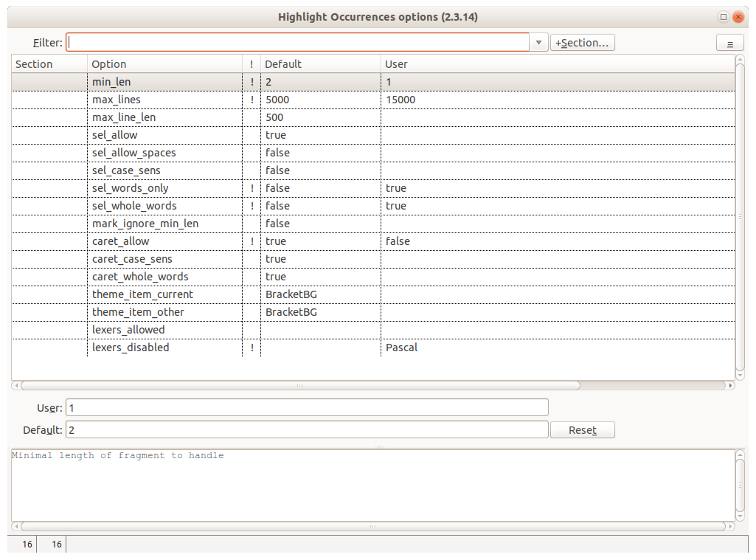Edit the User value field
The image size is (756, 560).
(x=307, y=407)
